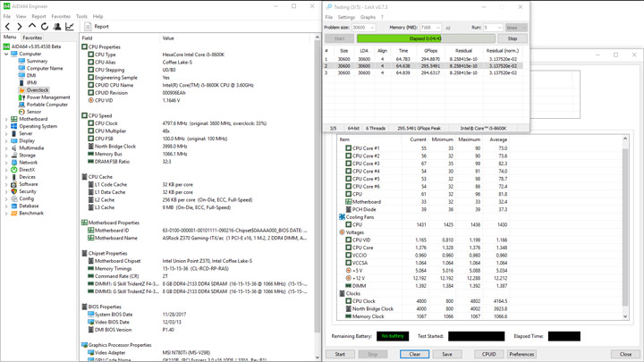Go back with the AIDA64 back arrow
Image resolution: width=644 pixels, height=362 pixels.
pos(7,27)
